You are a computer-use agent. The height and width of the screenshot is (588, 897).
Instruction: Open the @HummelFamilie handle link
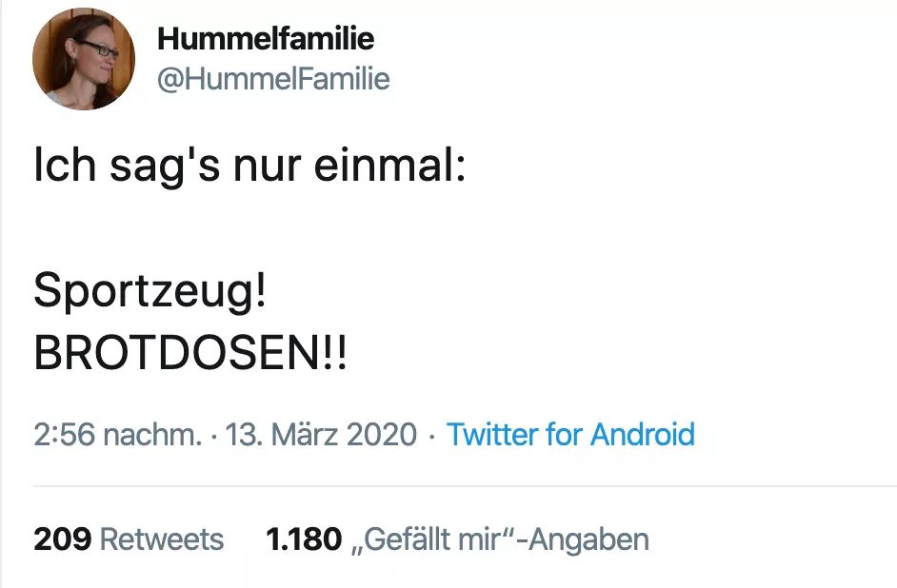273,79
